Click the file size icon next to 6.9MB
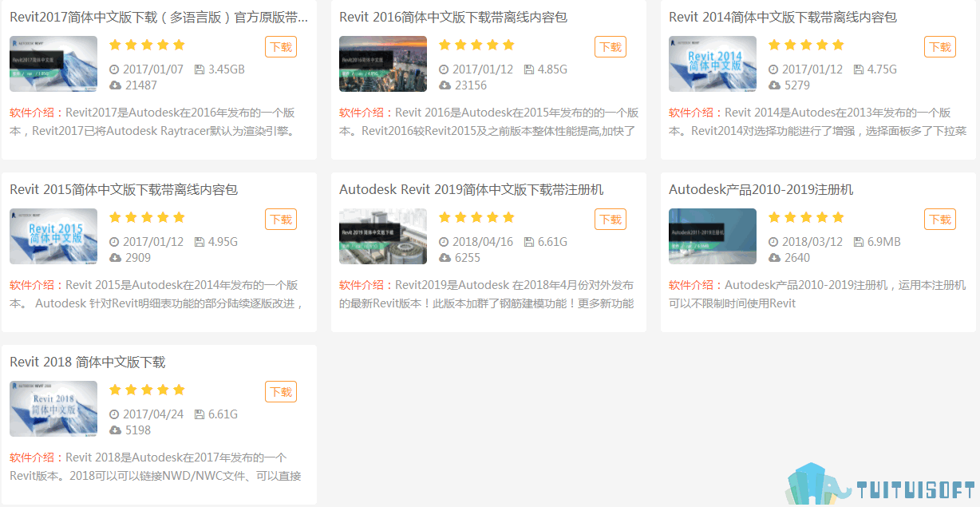The height and width of the screenshot is (507, 980). [859, 242]
